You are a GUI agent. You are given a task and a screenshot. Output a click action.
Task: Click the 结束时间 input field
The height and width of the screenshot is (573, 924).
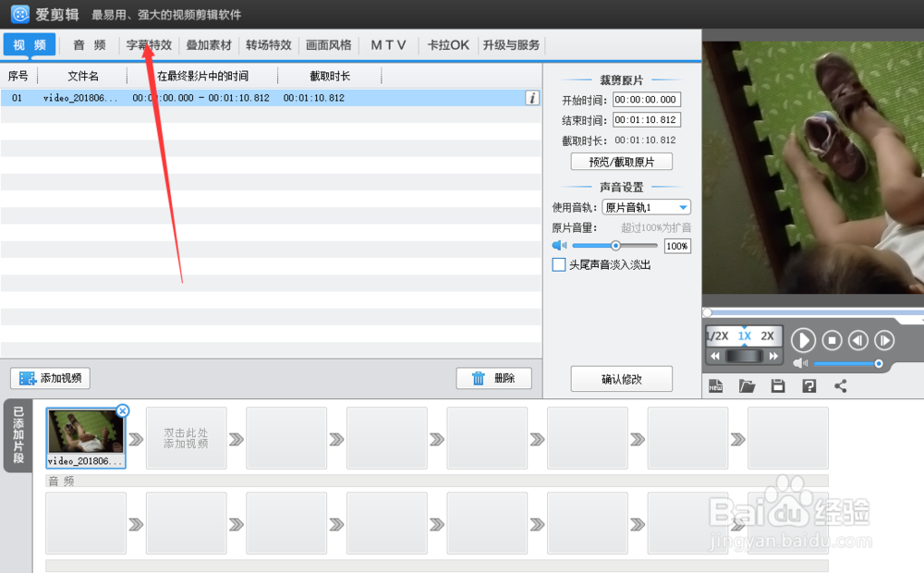coord(647,119)
